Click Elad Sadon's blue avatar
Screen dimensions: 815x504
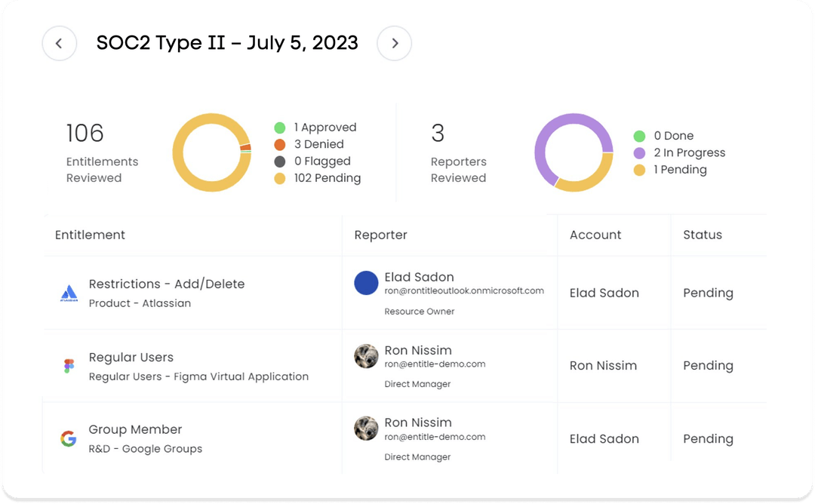point(366,283)
